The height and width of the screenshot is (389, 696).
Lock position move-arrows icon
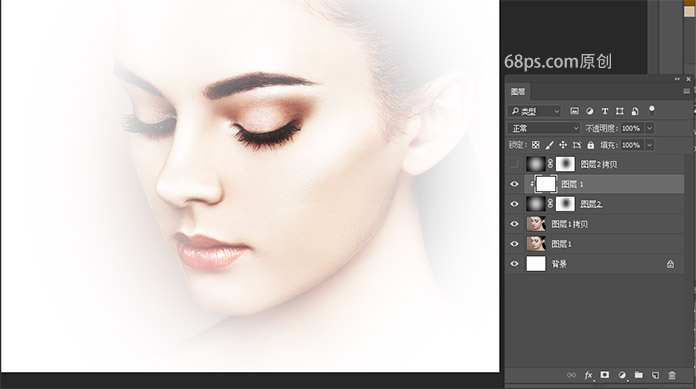563,145
